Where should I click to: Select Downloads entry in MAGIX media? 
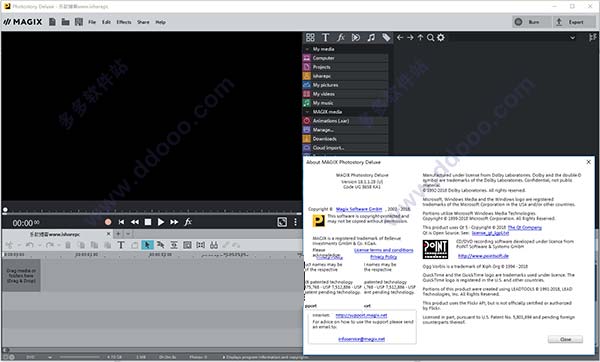(x=346, y=139)
